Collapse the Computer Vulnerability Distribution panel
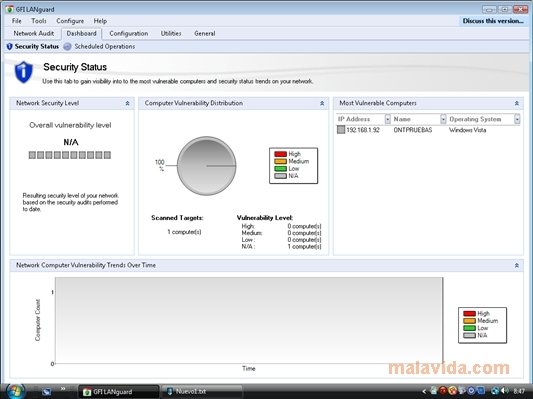 coord(322,103)
